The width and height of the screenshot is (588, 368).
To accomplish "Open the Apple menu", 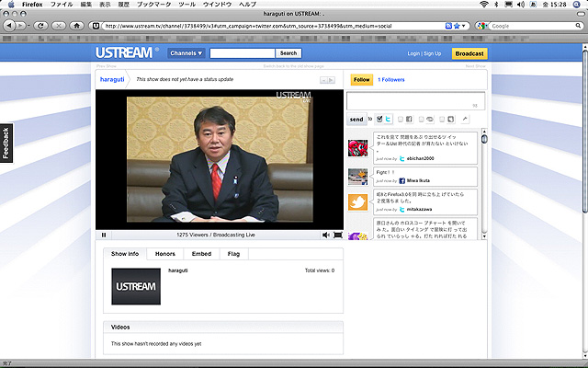I will point(11,5).
